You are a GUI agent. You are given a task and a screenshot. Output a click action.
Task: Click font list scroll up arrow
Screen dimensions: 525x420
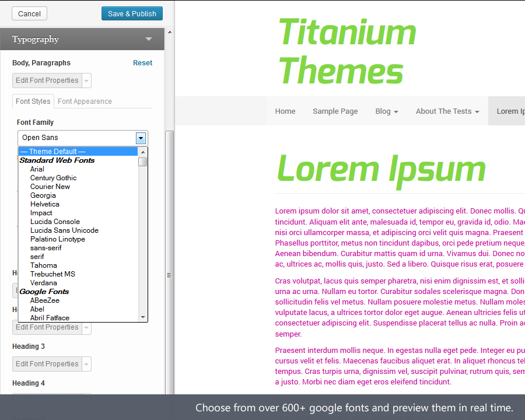coord(143,152)
